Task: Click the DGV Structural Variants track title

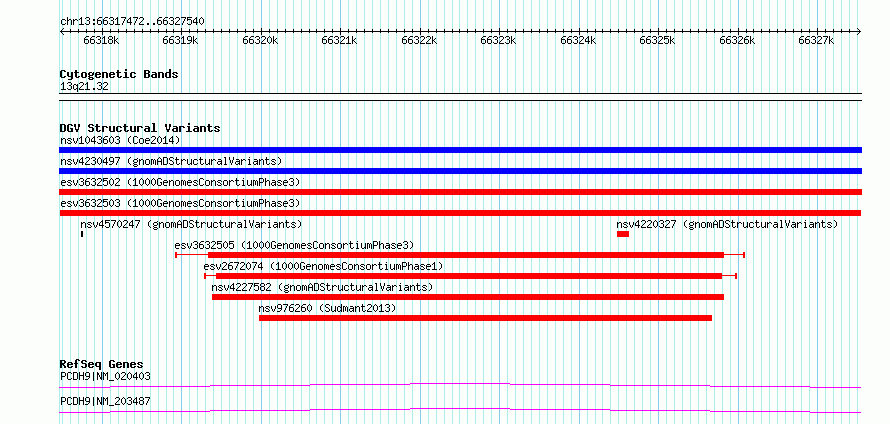Action: click(140, 128)
